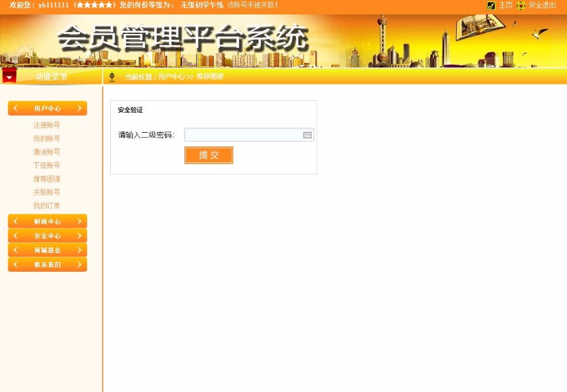Open the 下级账号 page
Viewport: 567px width, 392px height.
point(47,165)
